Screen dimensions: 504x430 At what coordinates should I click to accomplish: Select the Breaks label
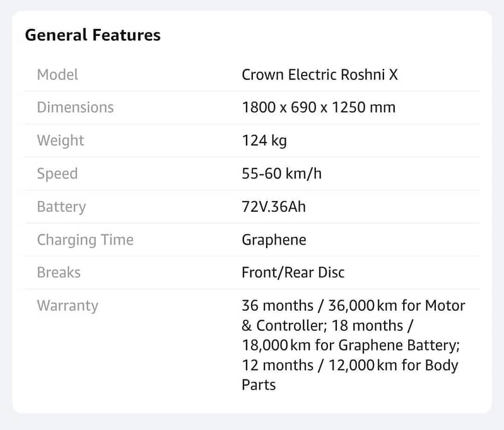point(59,272)
